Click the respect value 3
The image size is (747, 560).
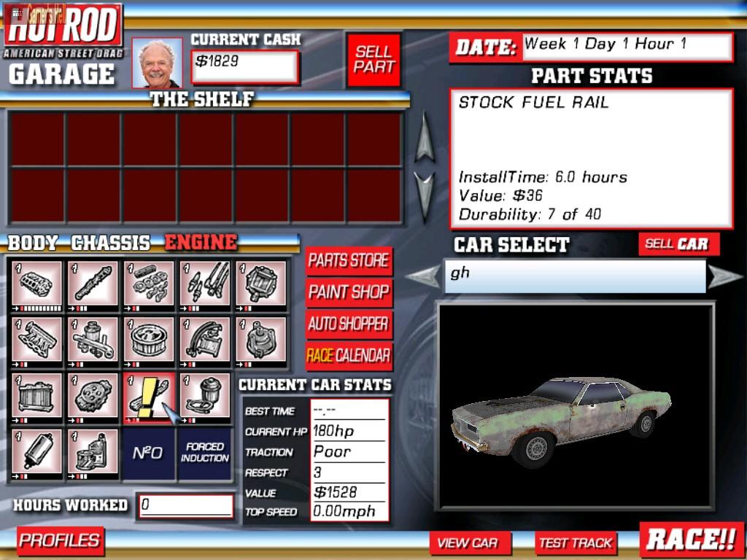pos(317,472)
